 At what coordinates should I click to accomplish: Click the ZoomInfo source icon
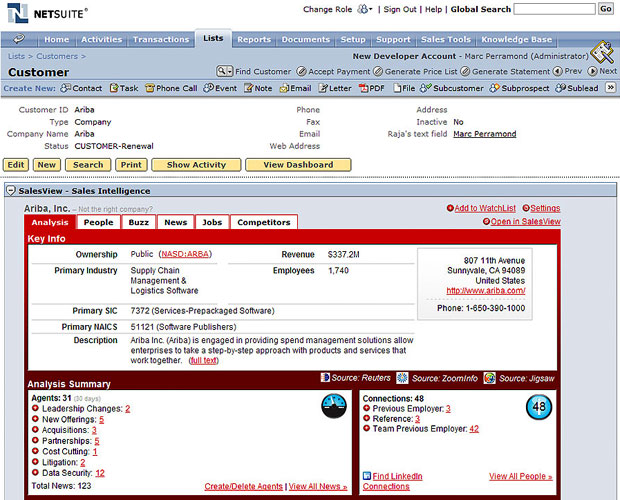402,378
